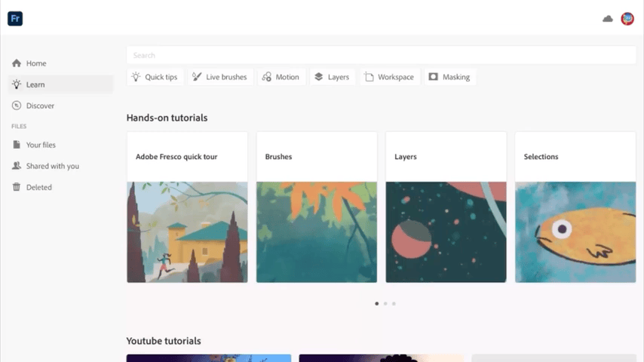Open Your files in sidebar
Image resolution: width=644 pixels, height=362 pixels.
41,145
